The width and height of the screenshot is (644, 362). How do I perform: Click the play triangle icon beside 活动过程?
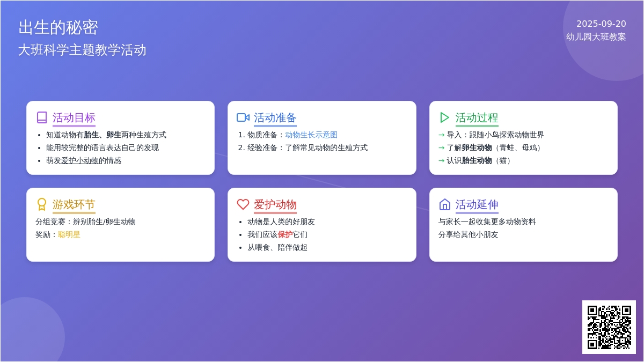pyautogui.click(x=444, y=117)
